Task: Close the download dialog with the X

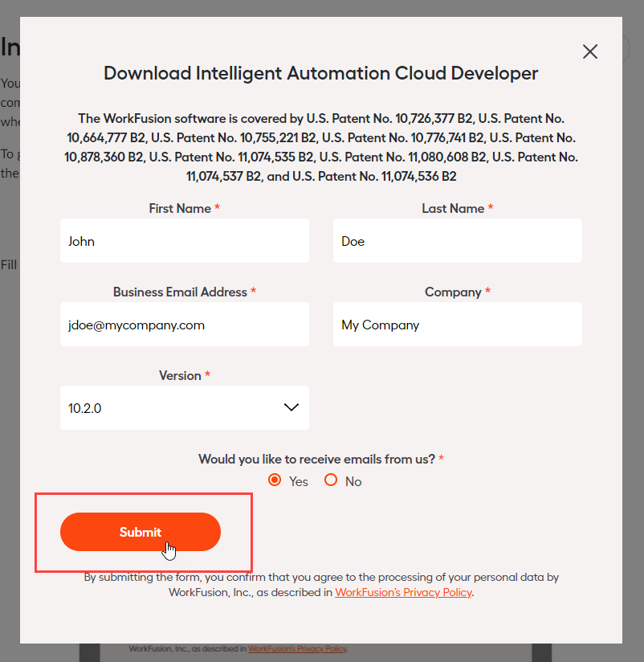Action: click(x=590, y=51)
